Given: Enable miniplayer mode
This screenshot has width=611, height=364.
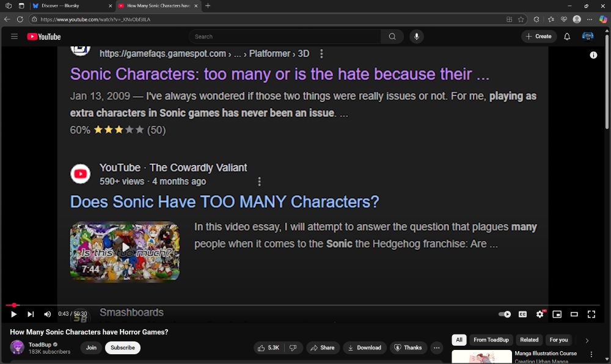Looking at the screenshot, I should tap(557, 314).
